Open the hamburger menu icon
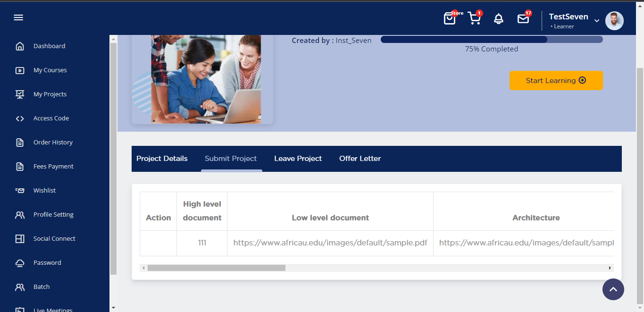This screenshot has height=312, width=644. point(18,18)
